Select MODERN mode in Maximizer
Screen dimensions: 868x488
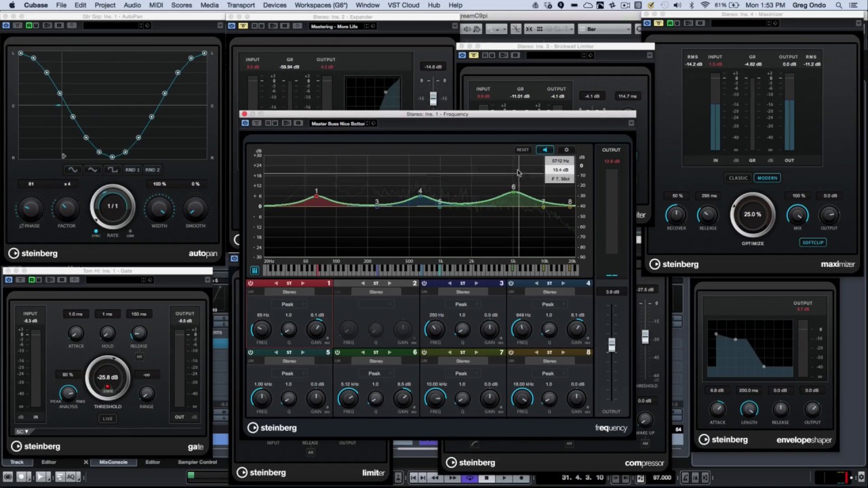[x=767, y=178]
